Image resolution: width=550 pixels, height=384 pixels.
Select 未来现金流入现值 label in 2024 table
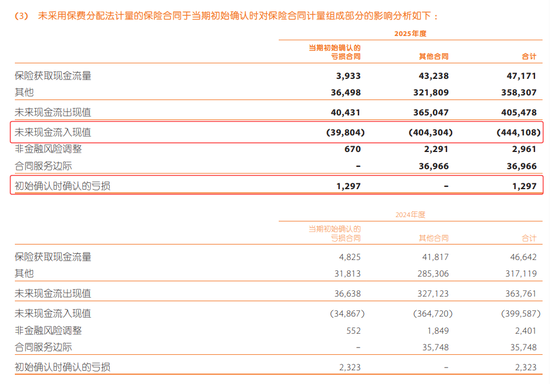[x=53, y=314]
